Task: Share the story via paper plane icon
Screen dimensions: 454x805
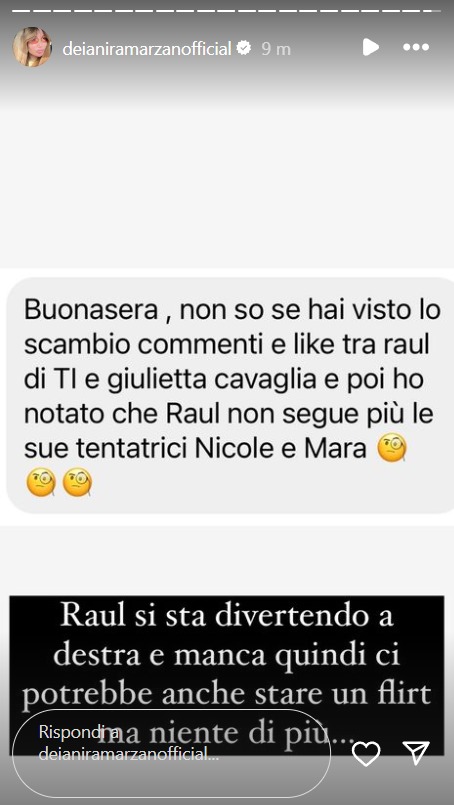Action: point(416,753)
